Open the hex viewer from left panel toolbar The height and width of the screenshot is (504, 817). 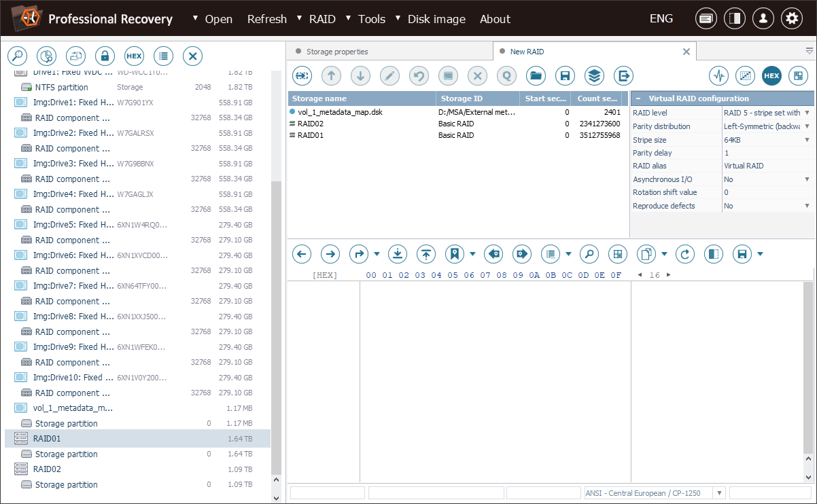134,56
